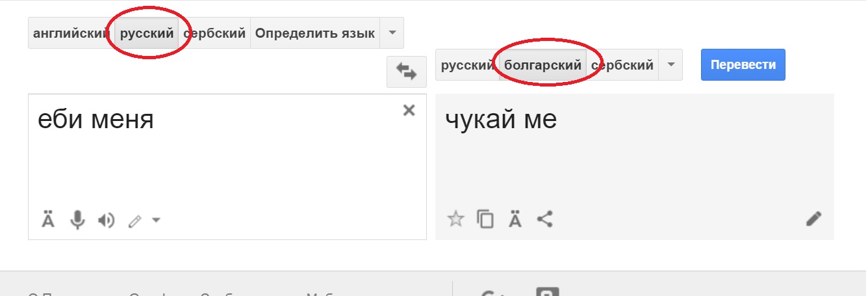868x296 pixels.
Task: Suggest an edit with the right-hand pencil icon
Action: (x=813, y=219)
